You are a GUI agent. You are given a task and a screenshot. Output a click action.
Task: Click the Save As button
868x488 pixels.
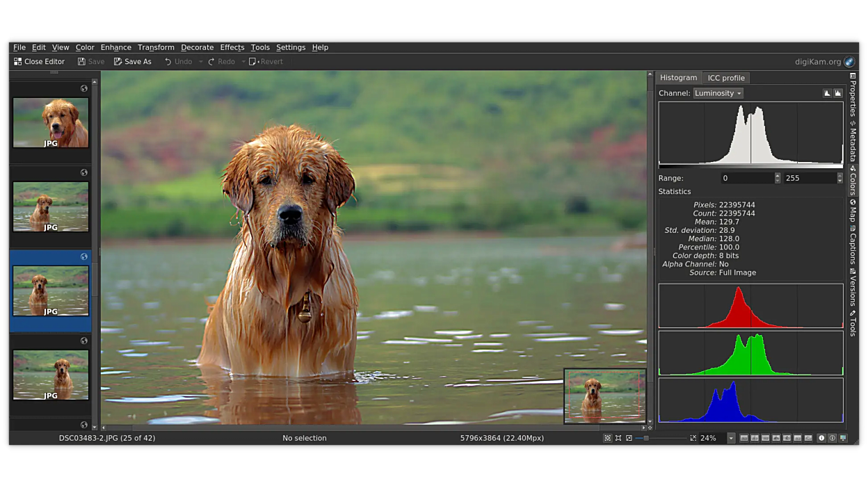(x=132, y=62)
